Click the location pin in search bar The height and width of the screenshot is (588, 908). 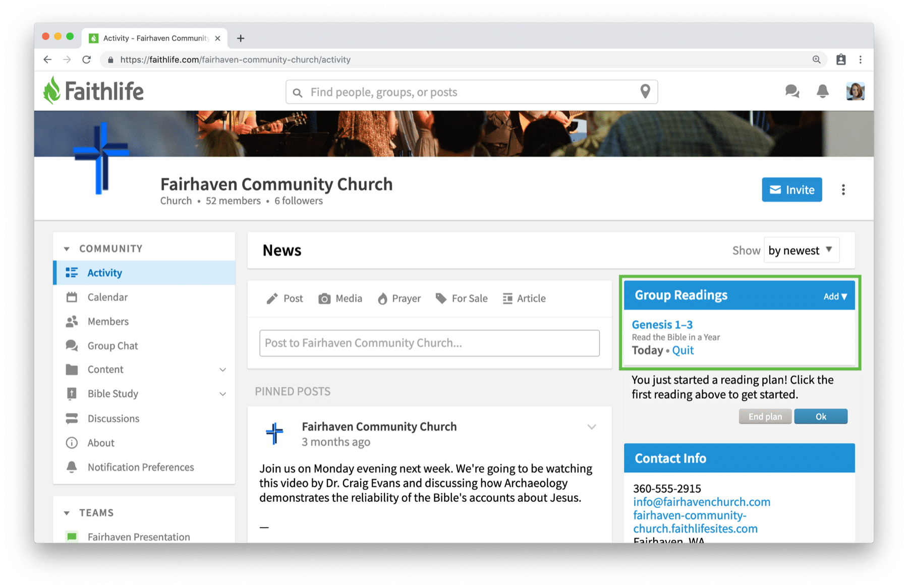tap(645, 92)
